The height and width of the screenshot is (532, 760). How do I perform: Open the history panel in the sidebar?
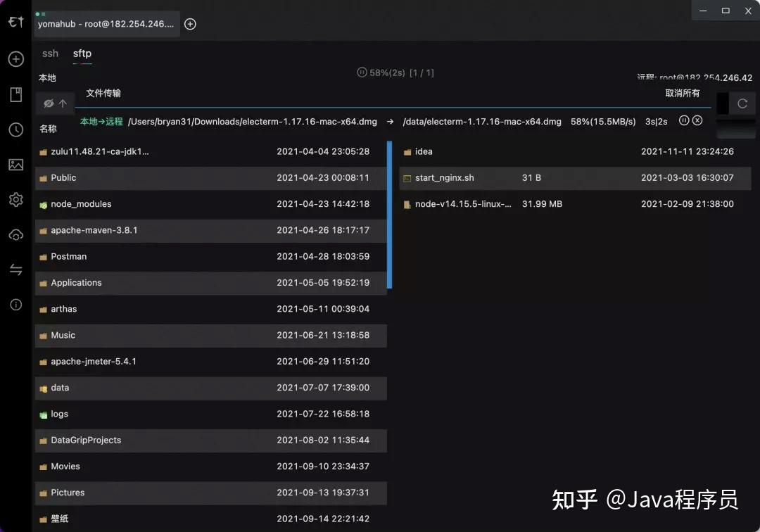[15, 129]
